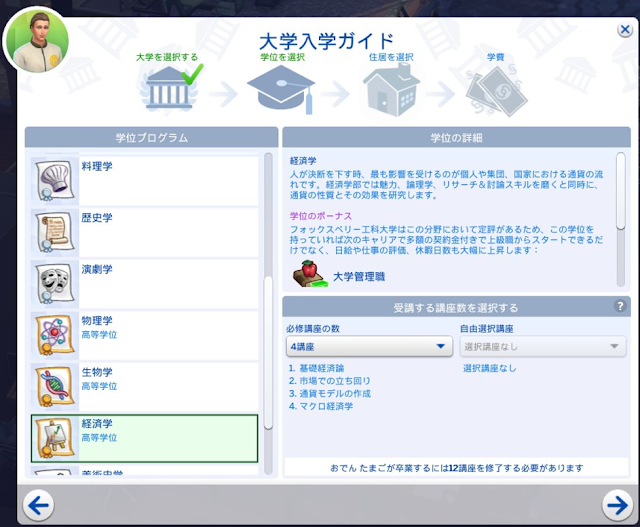The width and height of the screenshot is (640, 527).
Task: Click the 必修講座の数 label
Action: point(313,329)
